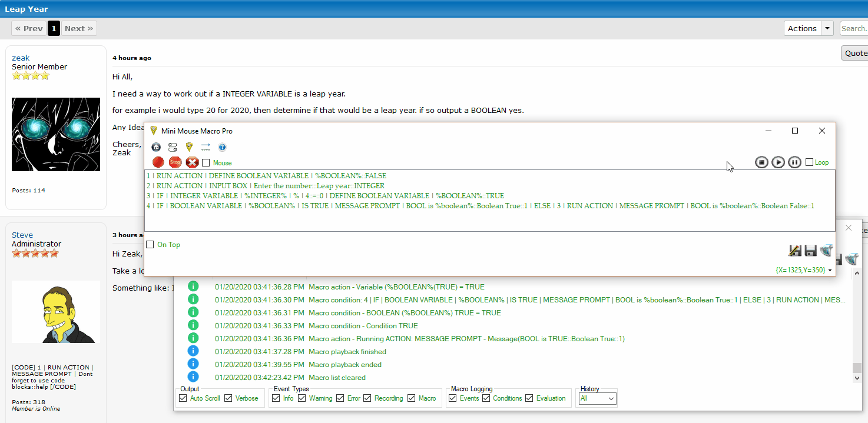Open the settings toggle switches icon
Viewport: 868px width, 423px height.
coord(173,147)
